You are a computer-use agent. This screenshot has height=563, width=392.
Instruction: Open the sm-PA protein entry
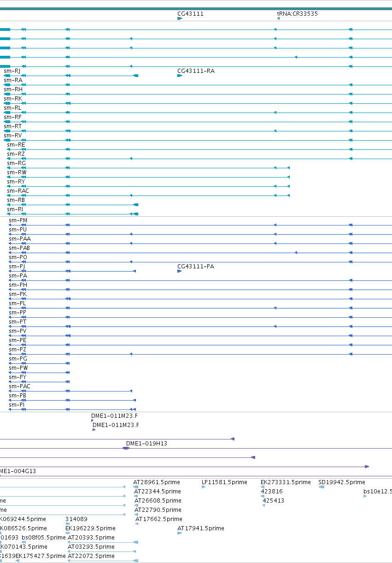pos(18,276)
